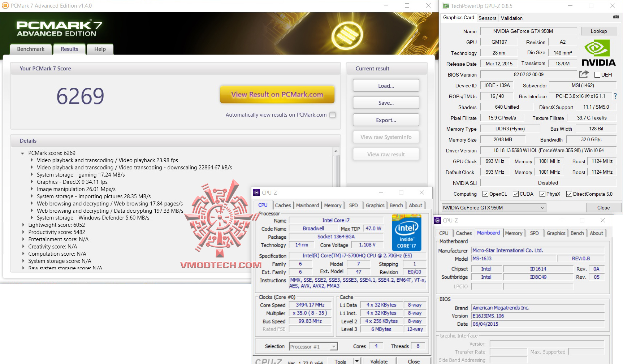Click the Export... button
Screen dimensions: 623x364
point(386,120)
